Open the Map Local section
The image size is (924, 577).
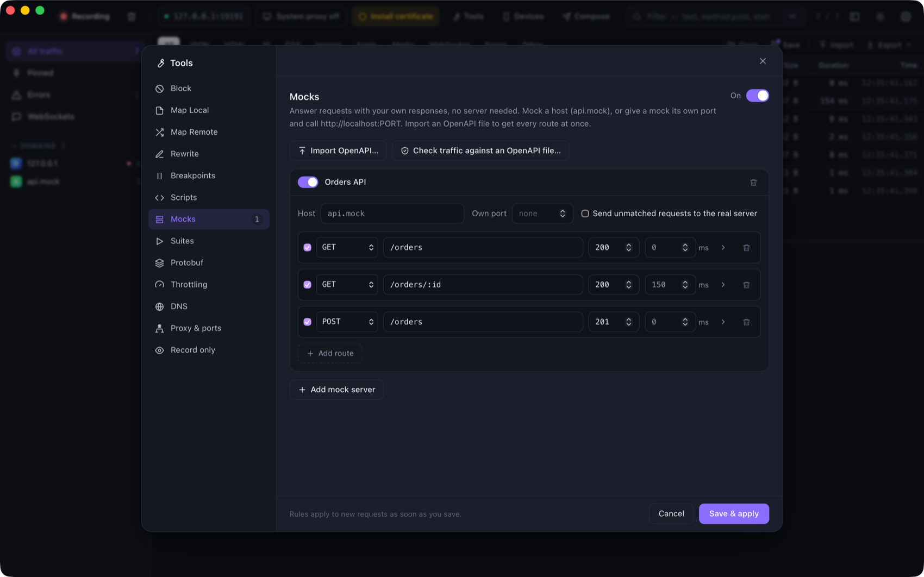209,110
